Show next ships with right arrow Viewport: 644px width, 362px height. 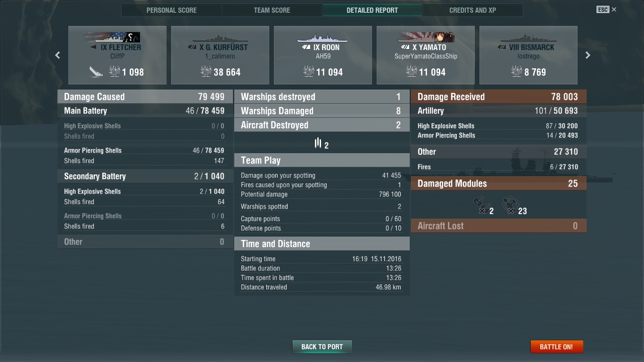click(x=587, y=55)
